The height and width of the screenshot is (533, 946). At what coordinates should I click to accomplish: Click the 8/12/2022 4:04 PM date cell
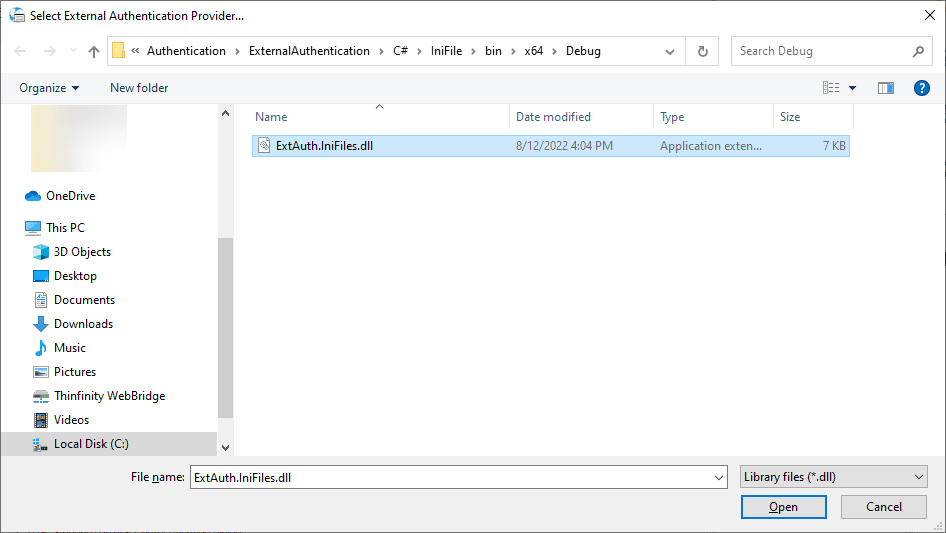coord(564,146)
